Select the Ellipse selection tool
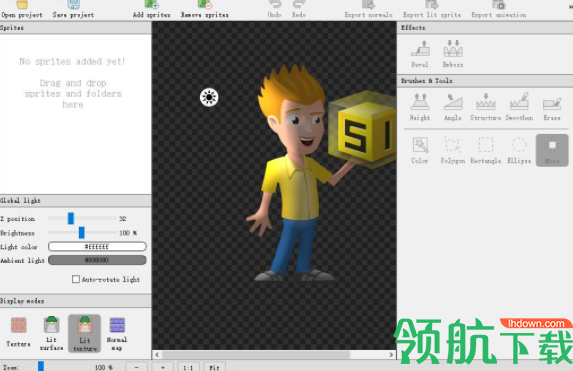Image resolution: width=573 pixels, height=371 pixels. 519,150
